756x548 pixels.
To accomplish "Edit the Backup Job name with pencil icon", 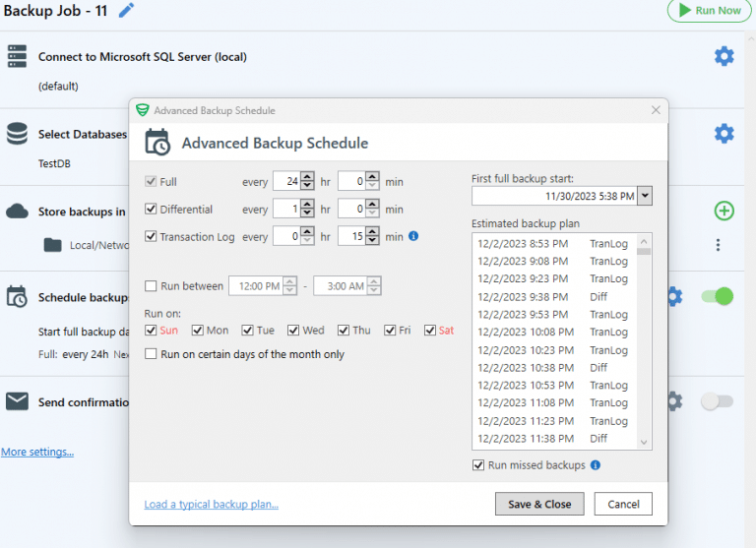I will tap(126, 10).
